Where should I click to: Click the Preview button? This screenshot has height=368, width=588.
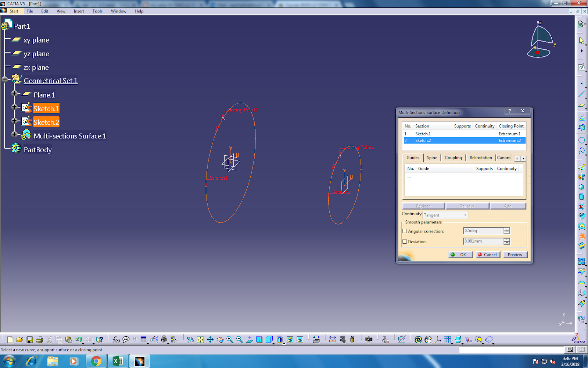click(515, 254)
